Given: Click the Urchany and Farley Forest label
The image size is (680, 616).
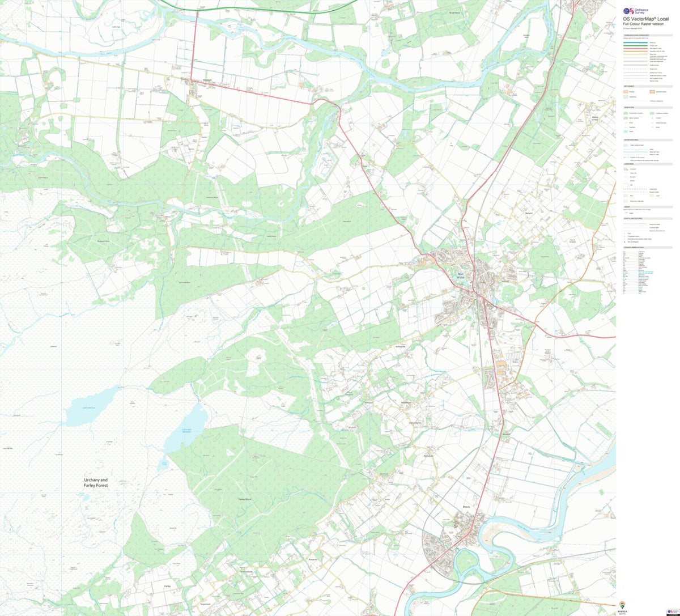Looking at the screenshot, I should tap(95, 483).
